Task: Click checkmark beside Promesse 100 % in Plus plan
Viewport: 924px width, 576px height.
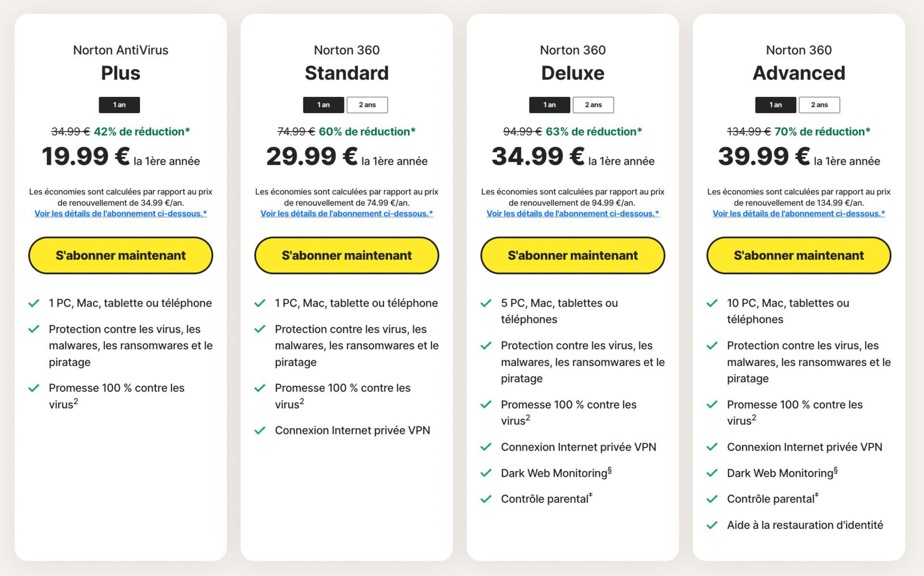Action: [34, 388]
